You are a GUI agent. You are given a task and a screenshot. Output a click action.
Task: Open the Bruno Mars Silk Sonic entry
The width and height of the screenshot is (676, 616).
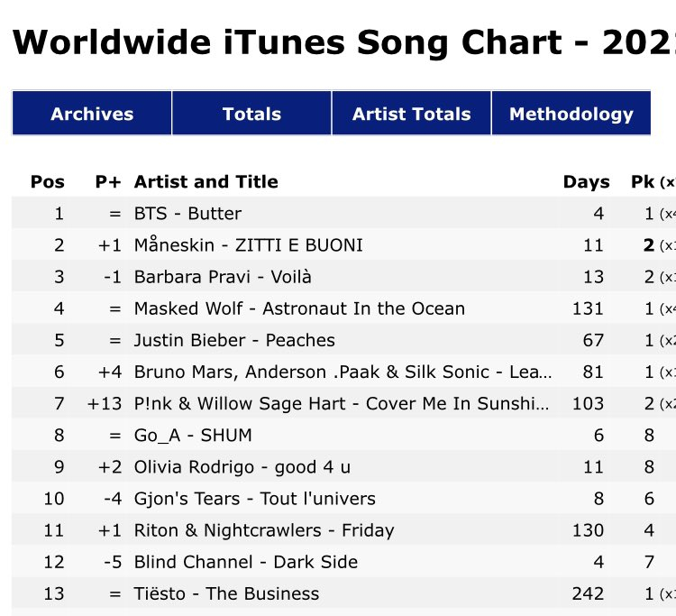(343, 372)
